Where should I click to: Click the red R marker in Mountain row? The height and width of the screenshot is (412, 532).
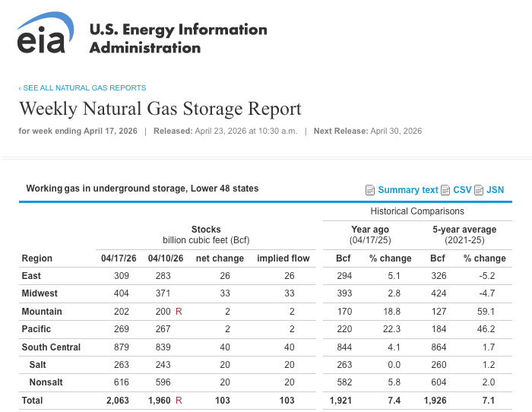[x=179, y=312]
